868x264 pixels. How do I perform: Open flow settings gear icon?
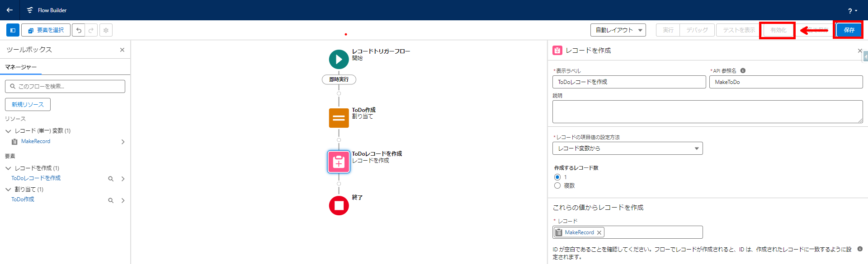click(106, 30)
